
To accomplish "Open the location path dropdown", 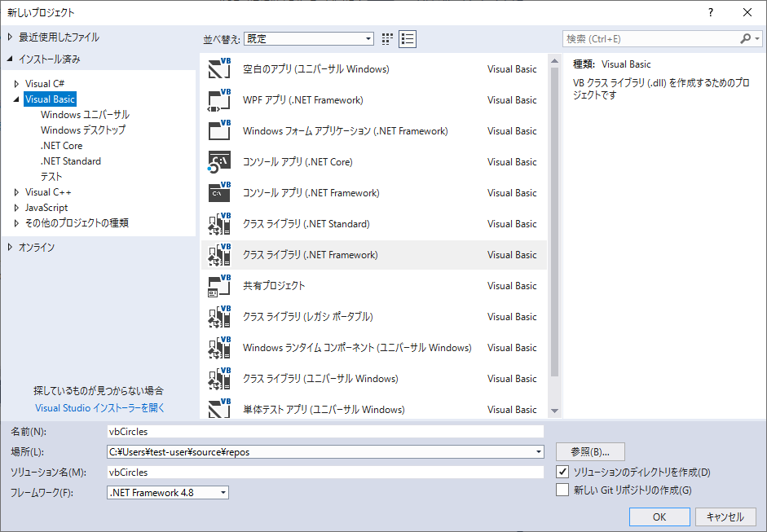I will [x=539, y=452].
